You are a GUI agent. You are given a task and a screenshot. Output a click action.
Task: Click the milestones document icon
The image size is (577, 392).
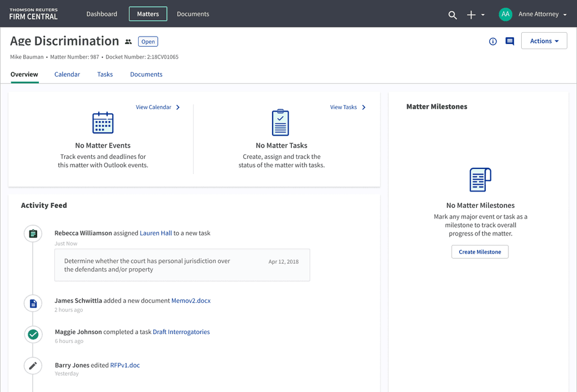click(480, 180)
